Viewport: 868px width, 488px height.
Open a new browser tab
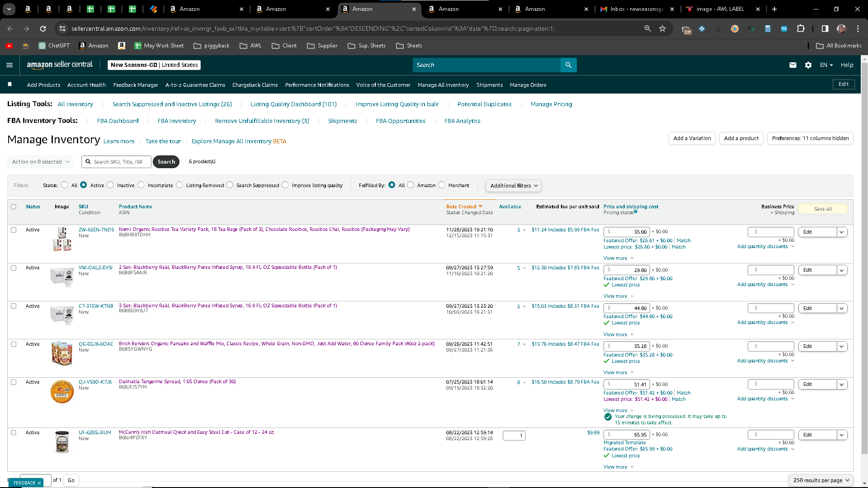[774, 9]
